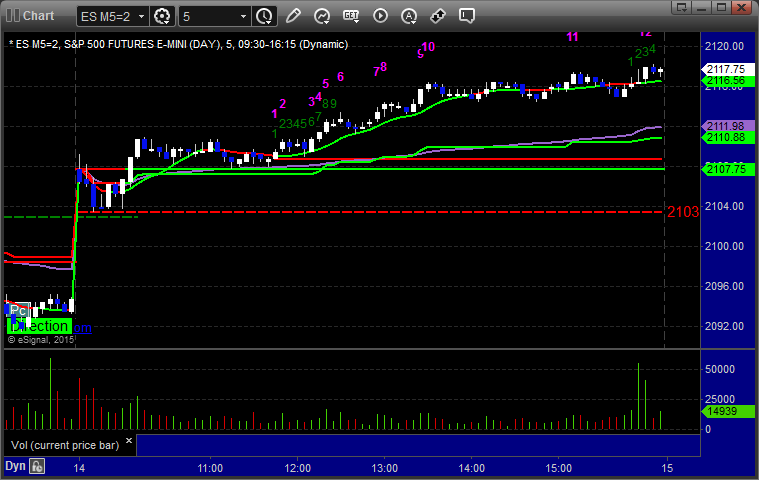Open the alerts circled-A icon menu
759x480 pixels.
point(409,16)
